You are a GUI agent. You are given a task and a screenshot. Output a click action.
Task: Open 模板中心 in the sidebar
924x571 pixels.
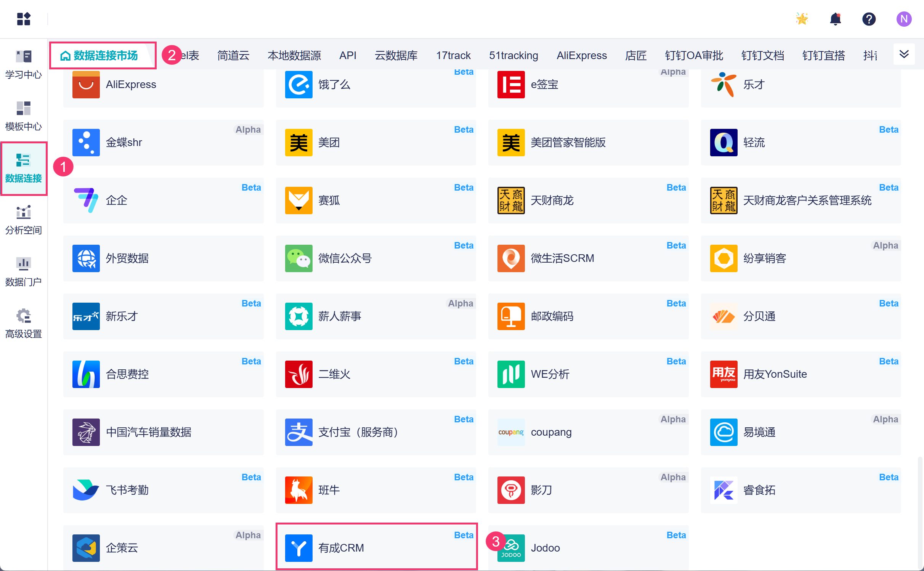point(24,116)
